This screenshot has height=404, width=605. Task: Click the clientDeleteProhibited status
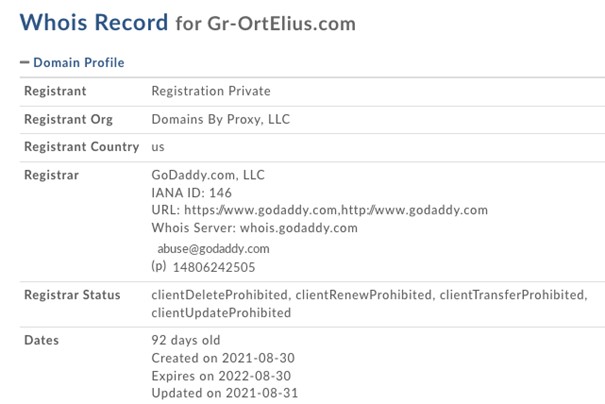point(219,295)
